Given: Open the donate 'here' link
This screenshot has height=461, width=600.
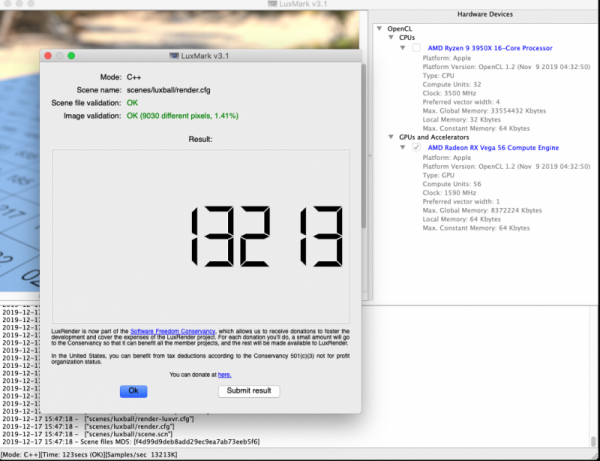Looking at the screenshot, I should tap(224, 375).
